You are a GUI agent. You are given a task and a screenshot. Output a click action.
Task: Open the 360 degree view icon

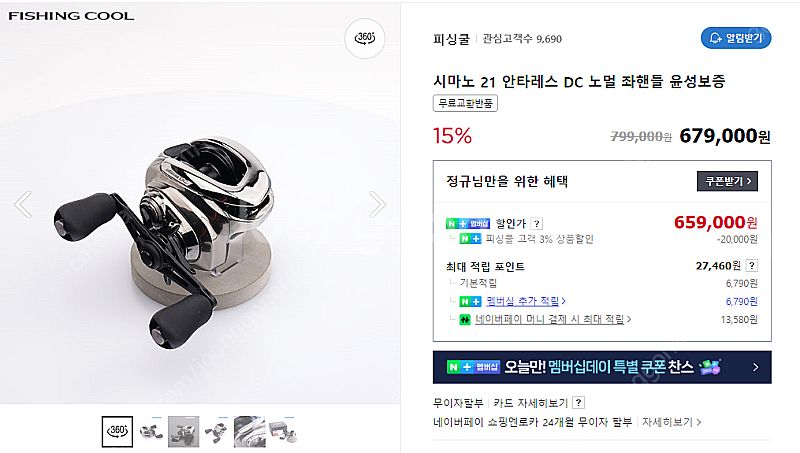click(x=365, y=38)
